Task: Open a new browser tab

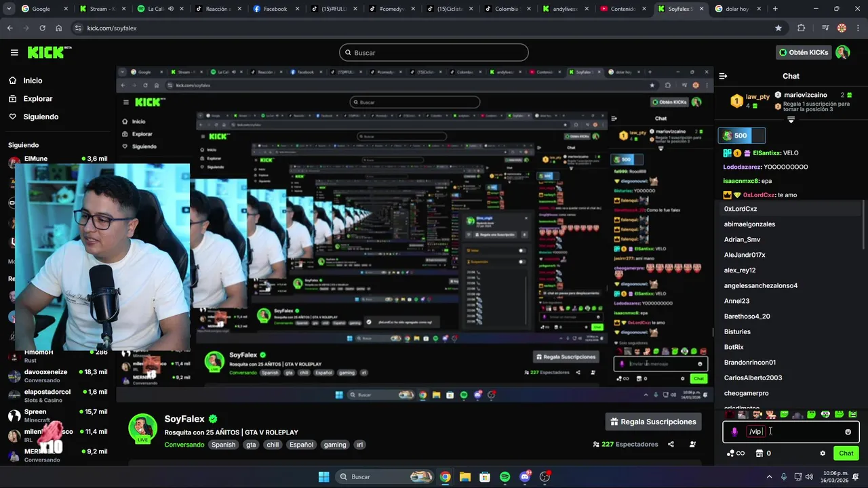Action: coord(775,9)
